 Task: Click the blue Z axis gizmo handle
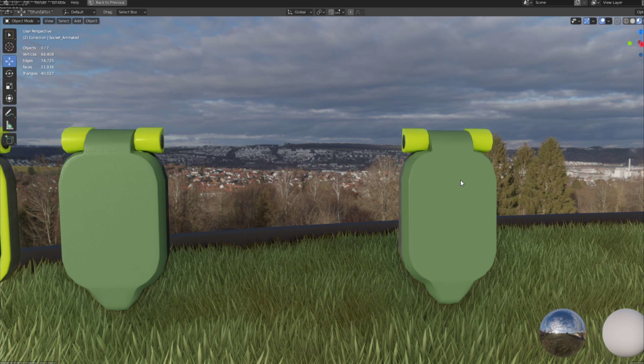click(x=640, y=32)
